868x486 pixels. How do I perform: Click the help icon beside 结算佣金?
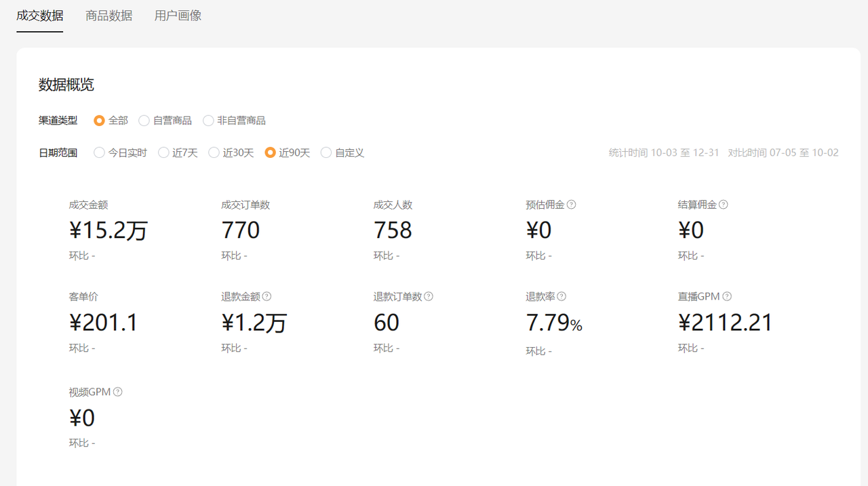coord(724,205)
